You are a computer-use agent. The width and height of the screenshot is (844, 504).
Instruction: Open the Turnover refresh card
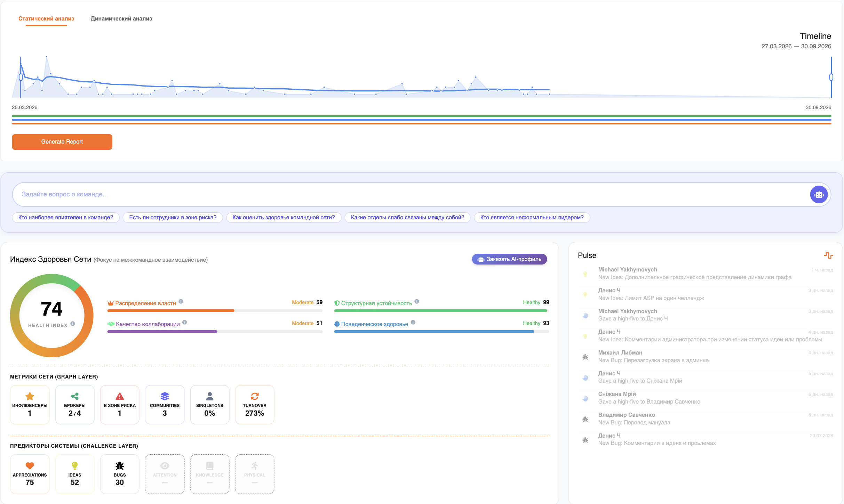[x=255, y=405]
